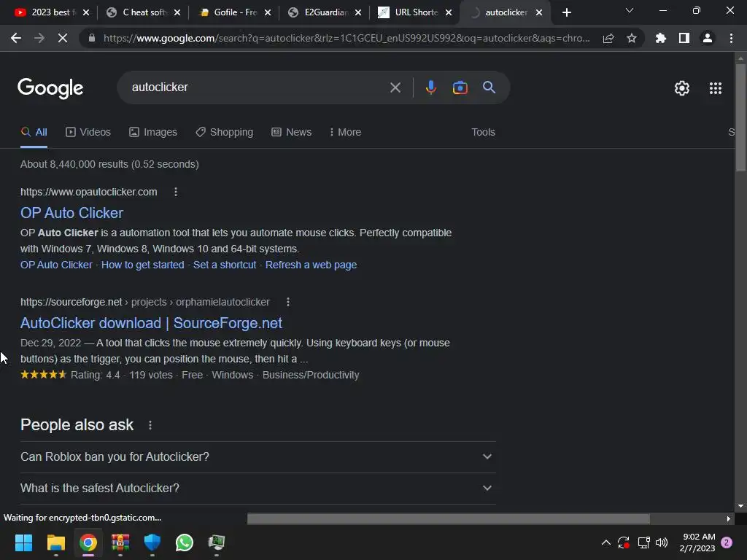Open WinRAR from the taskbar
This screenshot has width=747, height=560.
pyautogui.click(x=120, y=542)
